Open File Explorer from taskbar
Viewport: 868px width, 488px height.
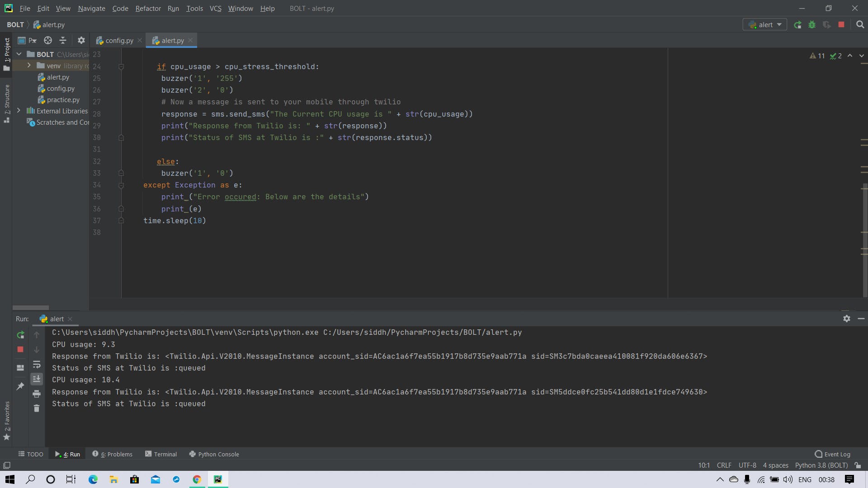pos(113,479)
